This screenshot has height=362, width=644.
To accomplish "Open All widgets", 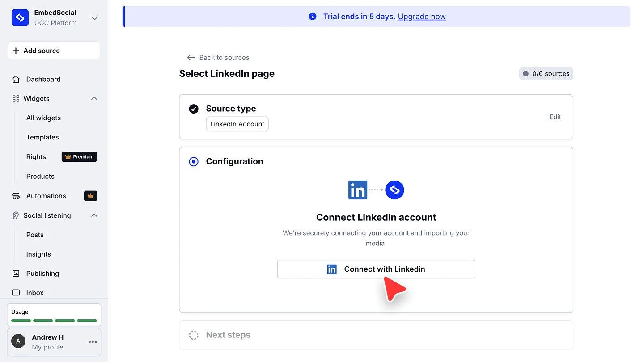I will (x=43, y=118).
